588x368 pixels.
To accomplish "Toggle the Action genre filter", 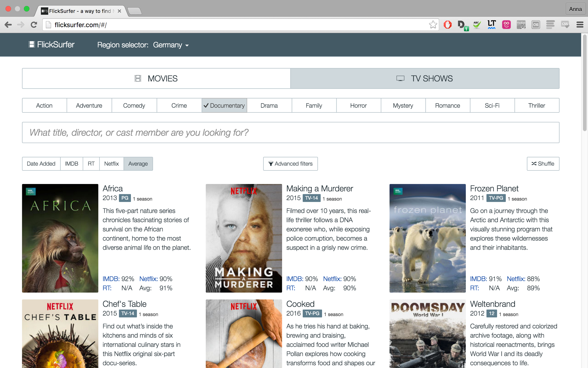I will click(x=44, y=106).
